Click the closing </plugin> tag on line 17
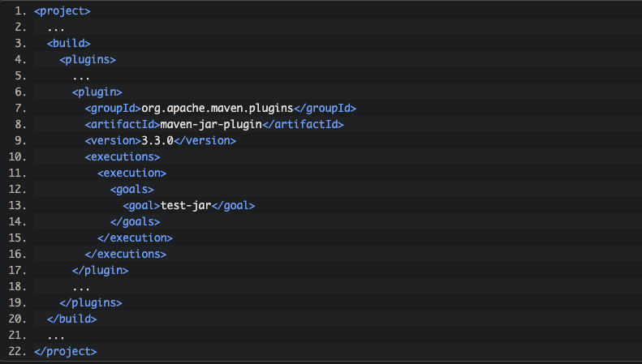Viewport: 642px width, 364px height. tap(101, 270)
